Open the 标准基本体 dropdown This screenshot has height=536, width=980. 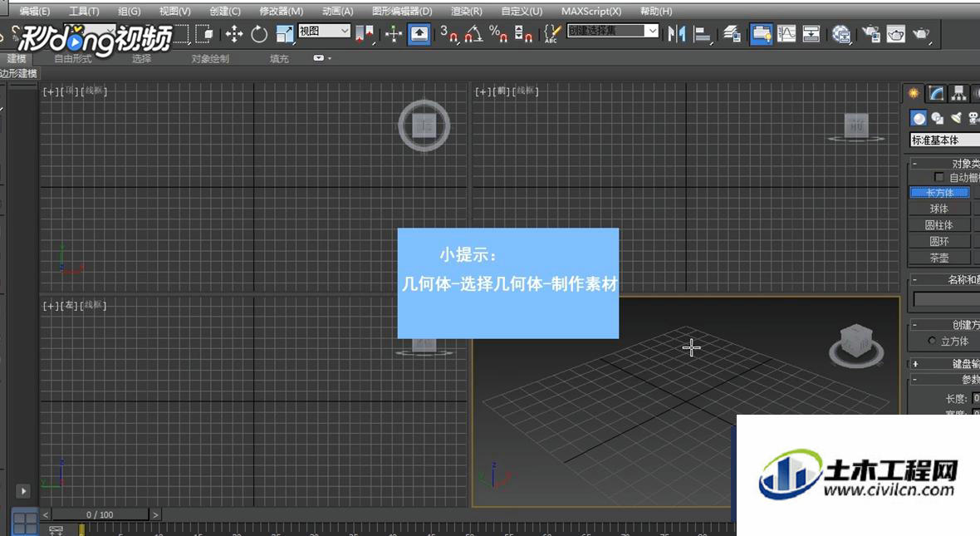coord(944,140)
